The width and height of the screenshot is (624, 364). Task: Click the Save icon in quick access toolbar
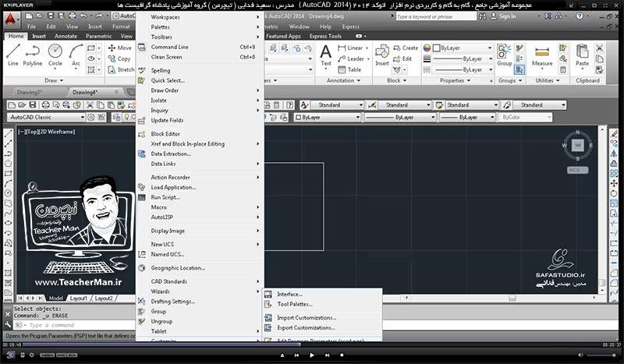[x=51, y=16]
